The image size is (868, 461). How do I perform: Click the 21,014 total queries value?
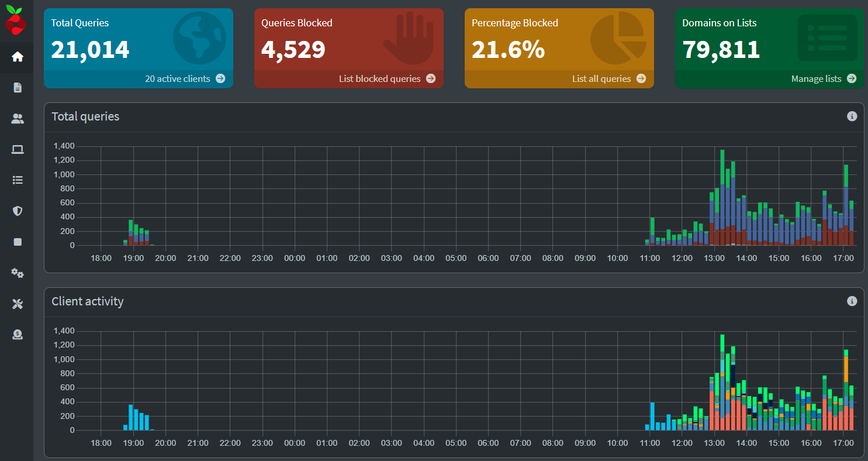[90, 50]
